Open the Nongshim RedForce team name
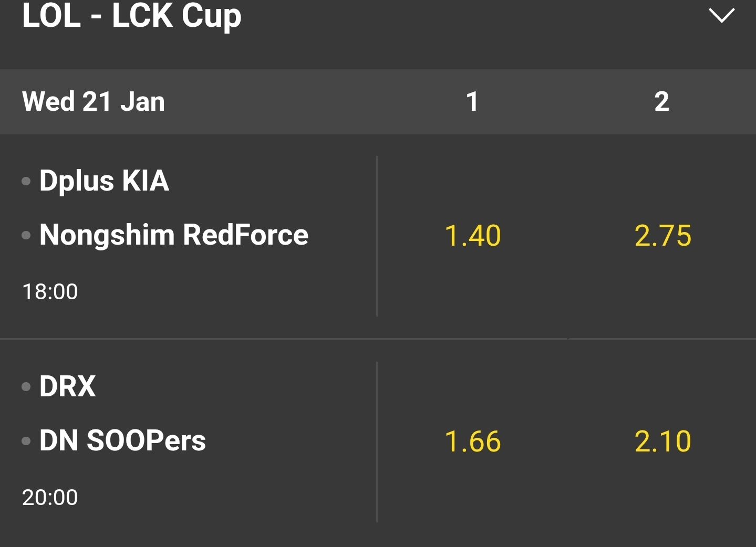 (x=173, y=235)
